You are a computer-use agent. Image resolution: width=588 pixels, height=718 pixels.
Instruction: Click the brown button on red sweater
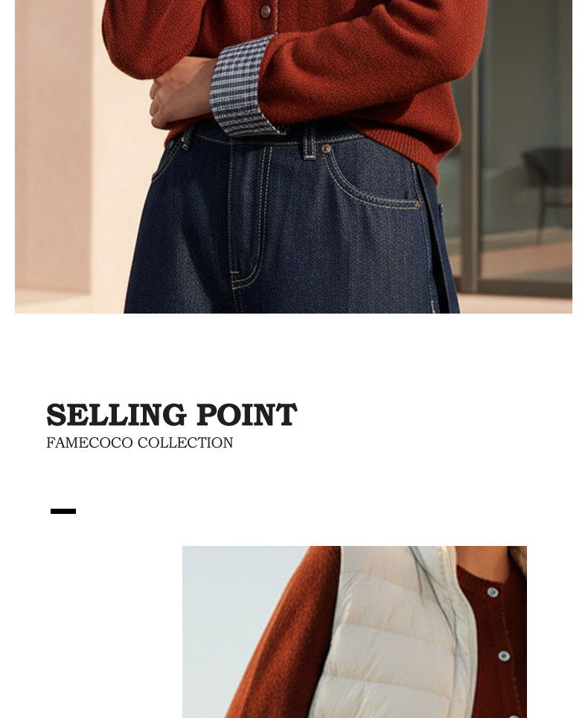(x=266, y=11)
